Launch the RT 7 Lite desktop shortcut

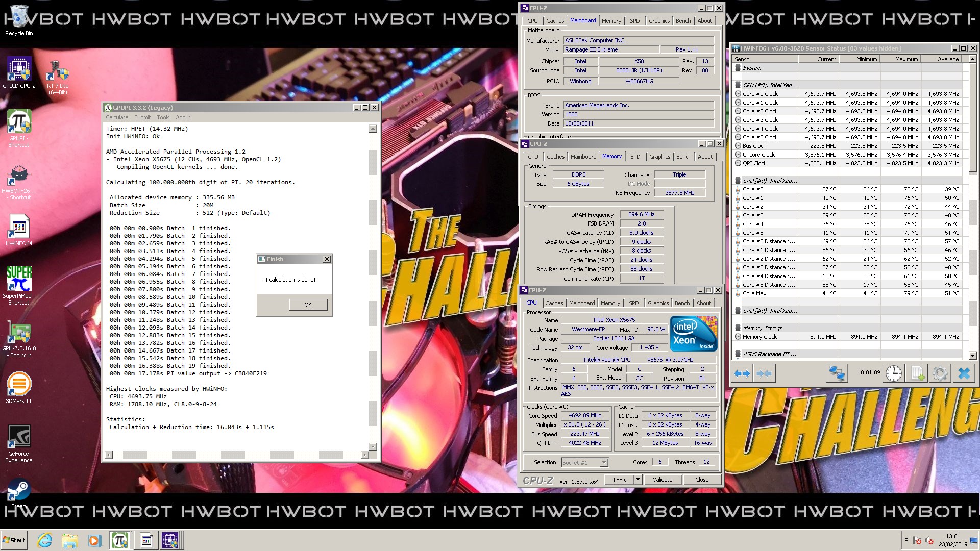tap(58, 77)
